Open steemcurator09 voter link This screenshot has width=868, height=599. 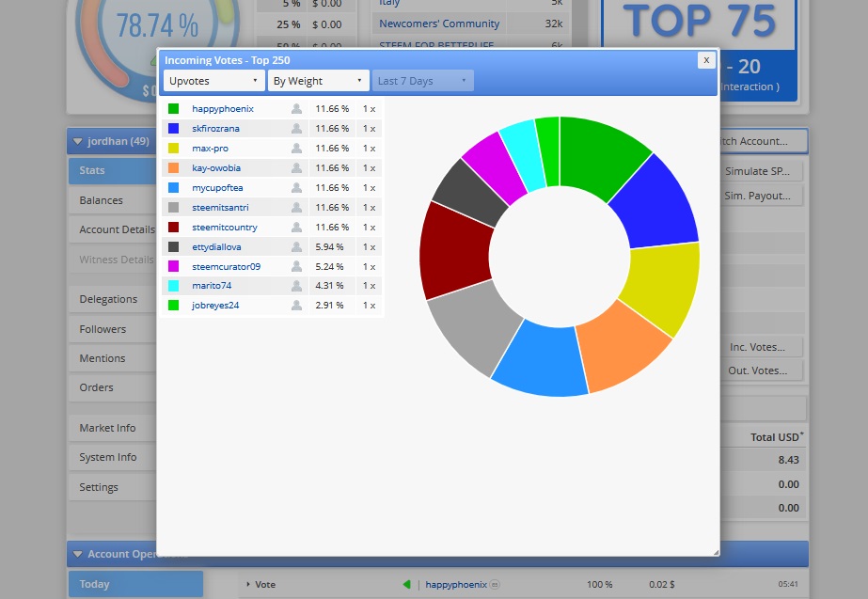pyautogui.click(x=226, y=266)
